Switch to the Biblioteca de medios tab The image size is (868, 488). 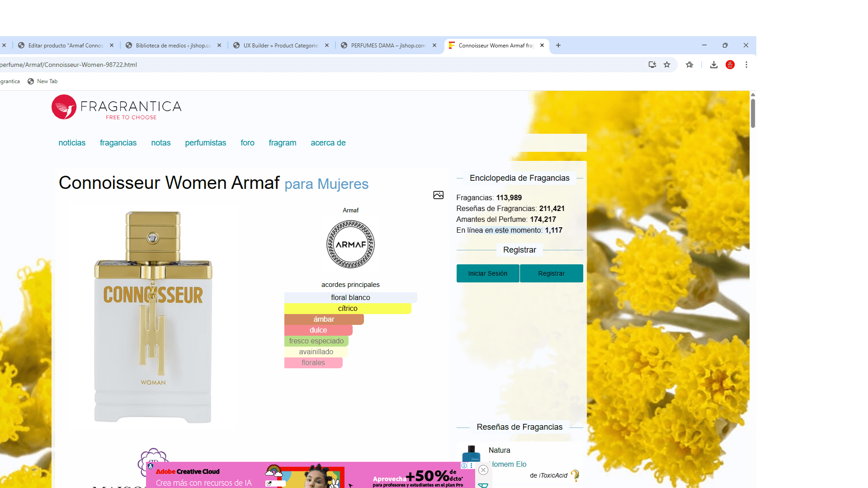pyautogui.click(x=173, y=46)
